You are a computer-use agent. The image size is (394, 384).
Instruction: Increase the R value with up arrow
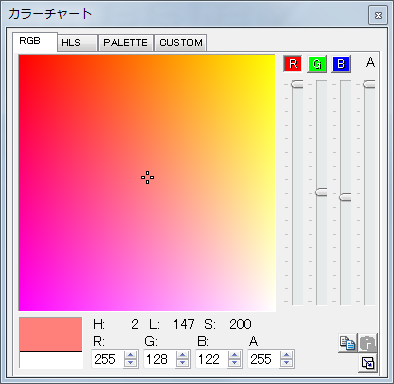[131, 355]
